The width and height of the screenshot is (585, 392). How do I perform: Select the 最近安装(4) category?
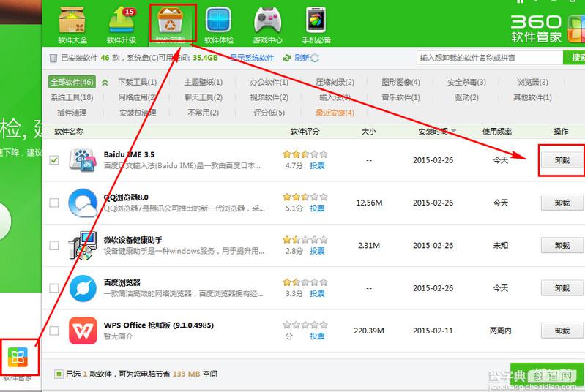pyautogui.click(x=335, y=113)
